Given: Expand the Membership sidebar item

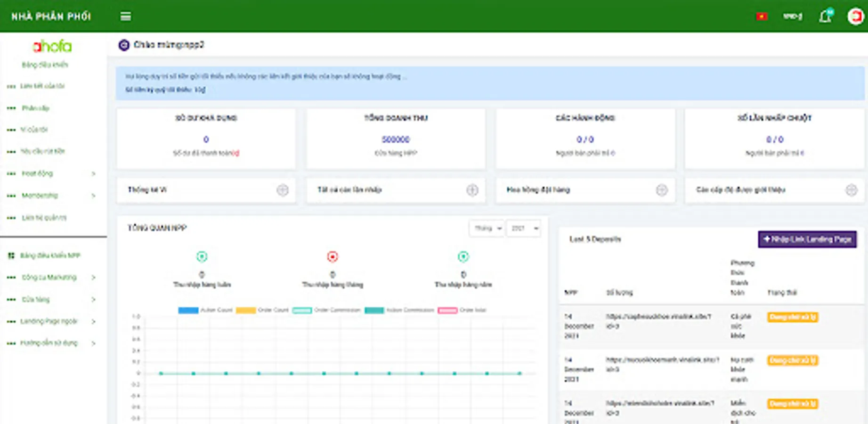Looking at the screenshot, I should [x=52, y=196].
